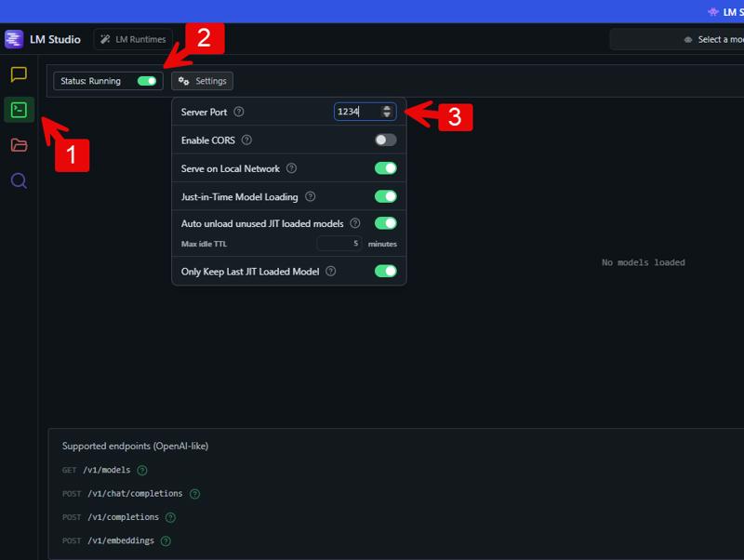Image resolution: width=744 pixels, height=560 pixels.
Task: Click the Max idle TTL minutes field
Action: (339, 244)
